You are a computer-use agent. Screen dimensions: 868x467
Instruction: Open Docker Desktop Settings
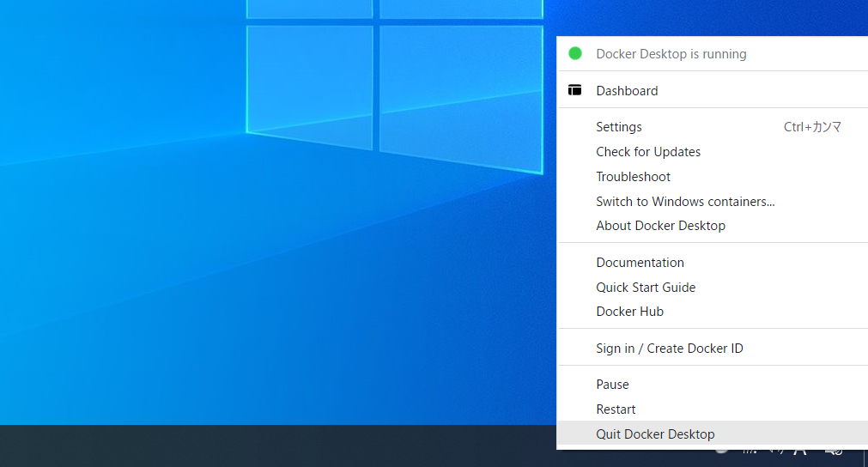coord(713,127)
